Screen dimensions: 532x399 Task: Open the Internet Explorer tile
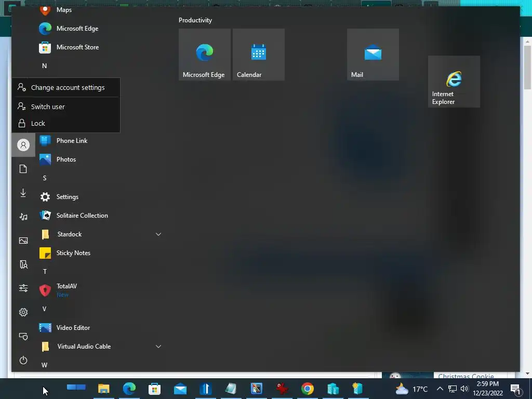pos(454,82)
